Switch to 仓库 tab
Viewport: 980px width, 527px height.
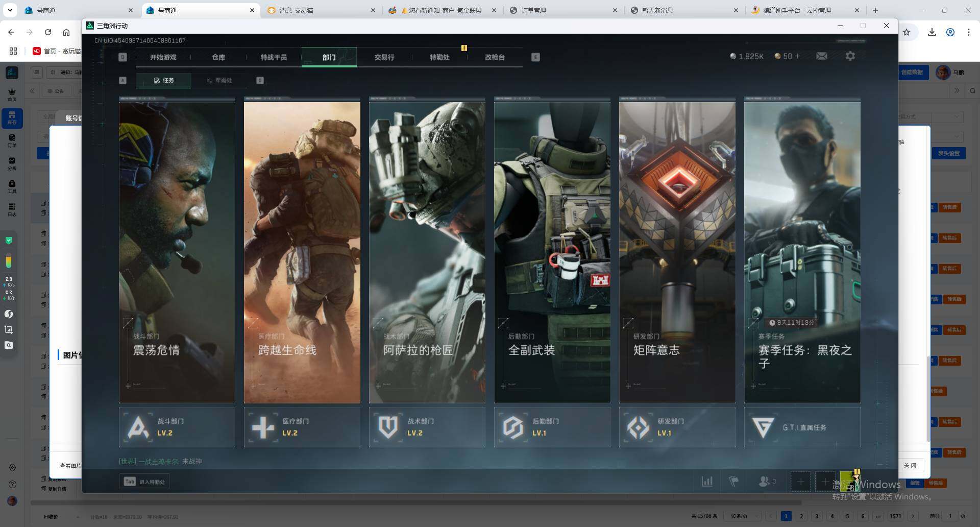tap(218, 57)
